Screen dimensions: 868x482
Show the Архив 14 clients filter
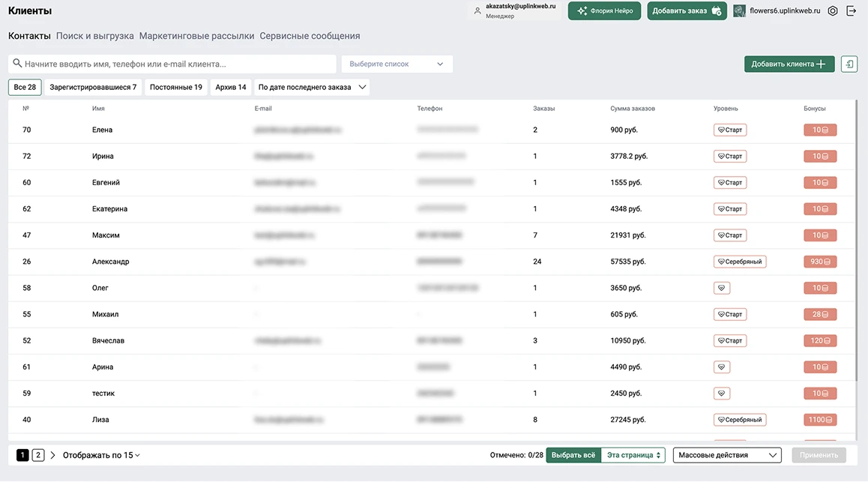[230, 88]
